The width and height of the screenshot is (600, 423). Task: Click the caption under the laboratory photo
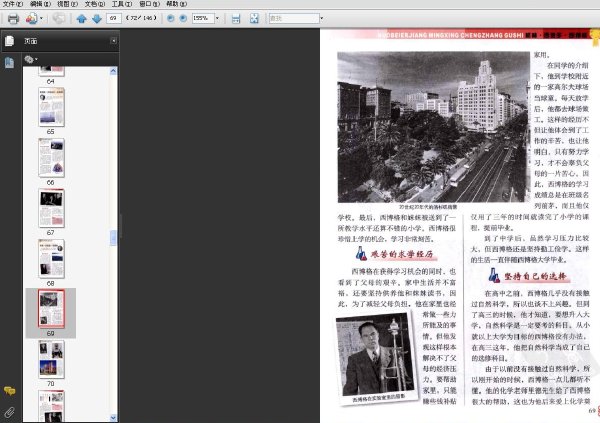pyautogui.click(x=378, y=398)
